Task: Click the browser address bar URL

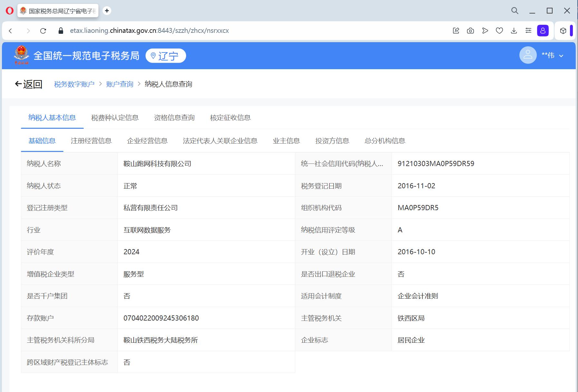Action: (149, 31)
